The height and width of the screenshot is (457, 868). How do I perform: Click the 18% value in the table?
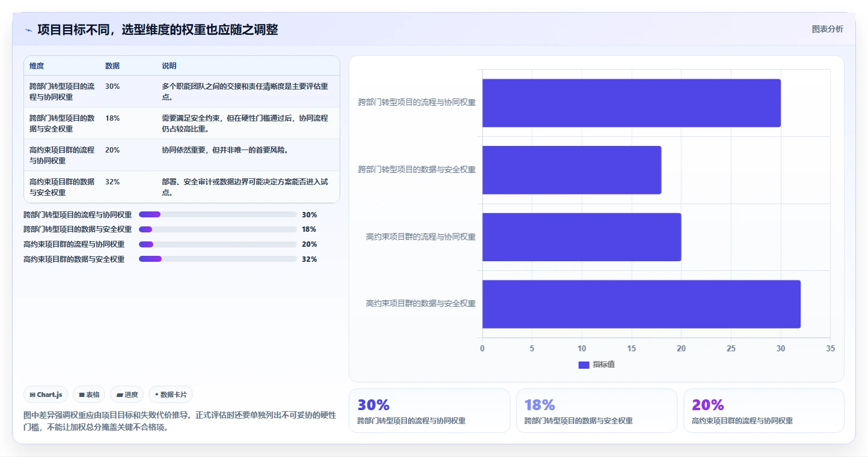[112, 118]
